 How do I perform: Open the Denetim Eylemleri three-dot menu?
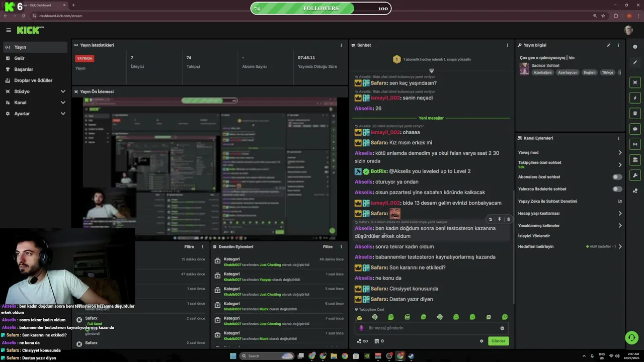pos(341,247)
